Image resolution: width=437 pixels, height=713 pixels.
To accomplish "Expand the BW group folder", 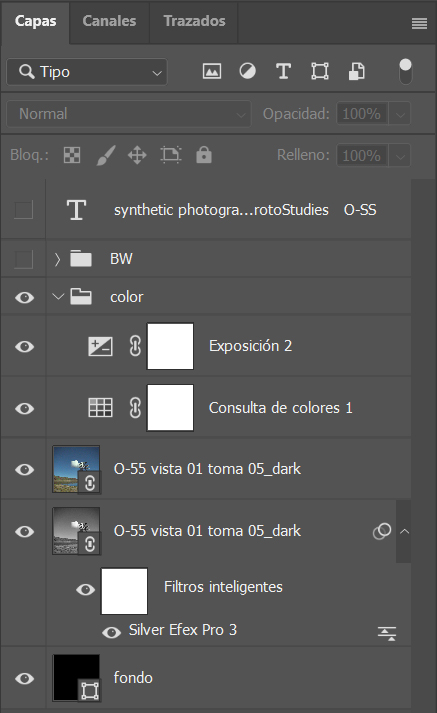I will click(57, 259).
